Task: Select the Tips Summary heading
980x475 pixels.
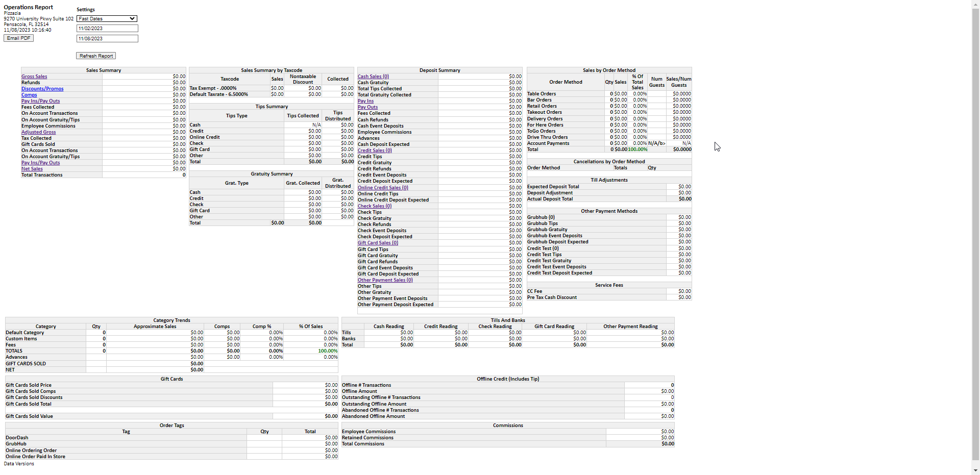Action: click(x=272, y=107)
